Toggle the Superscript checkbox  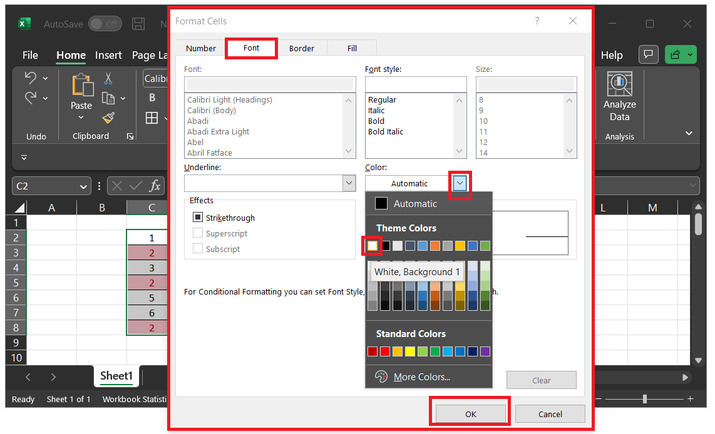pyautogui.click(x=197, y=233)
